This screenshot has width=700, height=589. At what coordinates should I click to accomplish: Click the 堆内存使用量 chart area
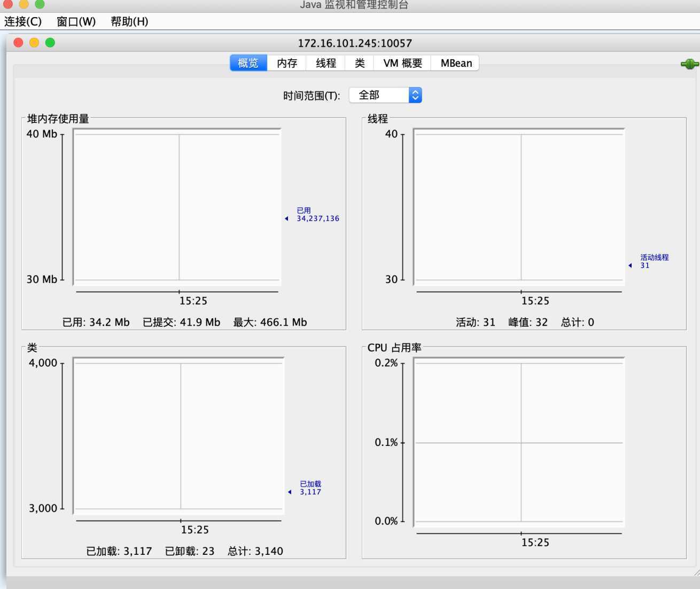pyautogui.click(x=177, y=207)
